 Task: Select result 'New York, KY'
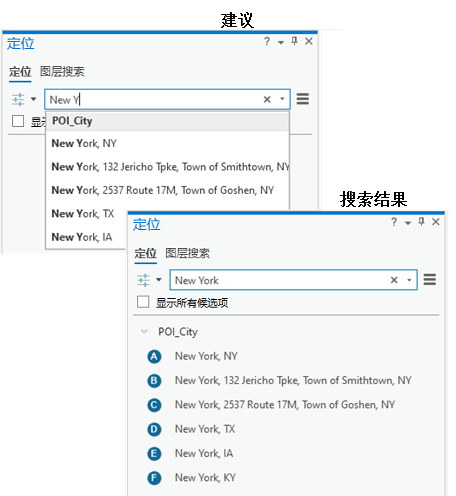pyautogui.click(x=205, y=478)
